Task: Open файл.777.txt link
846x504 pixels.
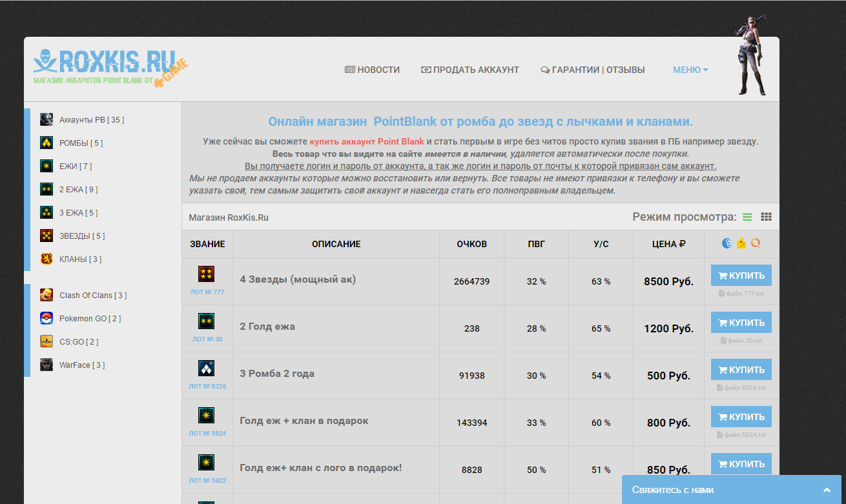Action: click(x=741, y=293)
